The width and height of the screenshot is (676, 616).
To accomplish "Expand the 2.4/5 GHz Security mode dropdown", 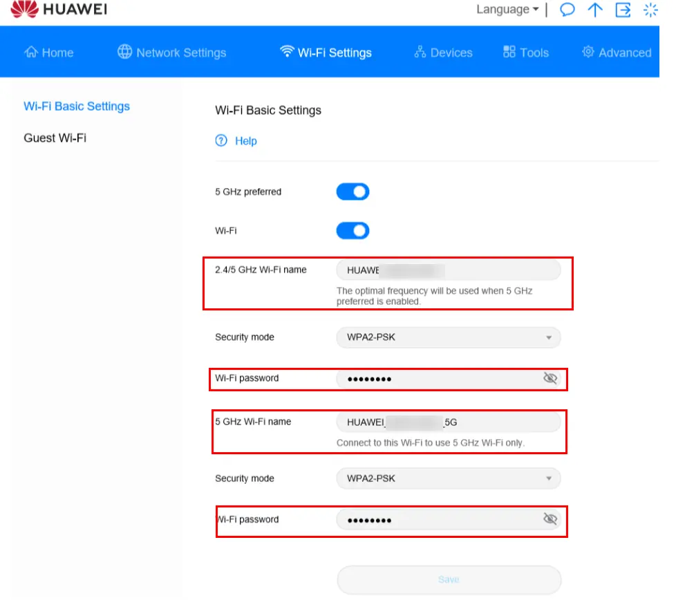I will tap(449, 337).
